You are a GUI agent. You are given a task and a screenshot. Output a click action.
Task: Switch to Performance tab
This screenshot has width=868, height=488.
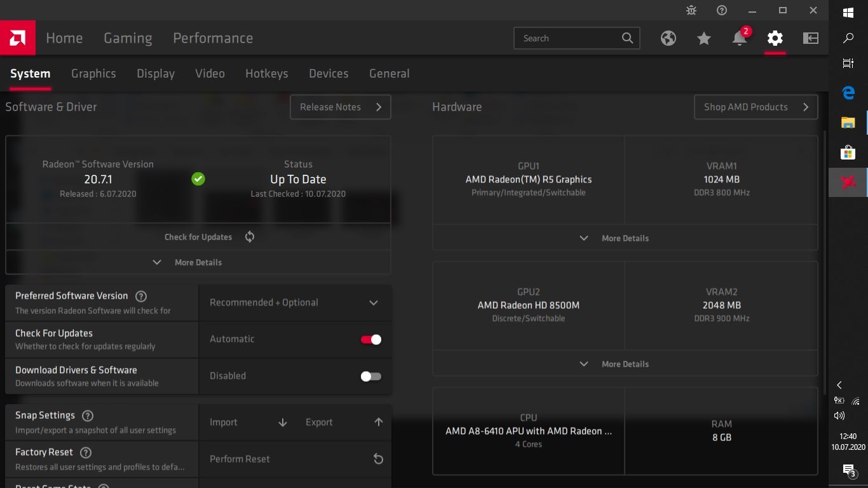[x=213, y=38]
